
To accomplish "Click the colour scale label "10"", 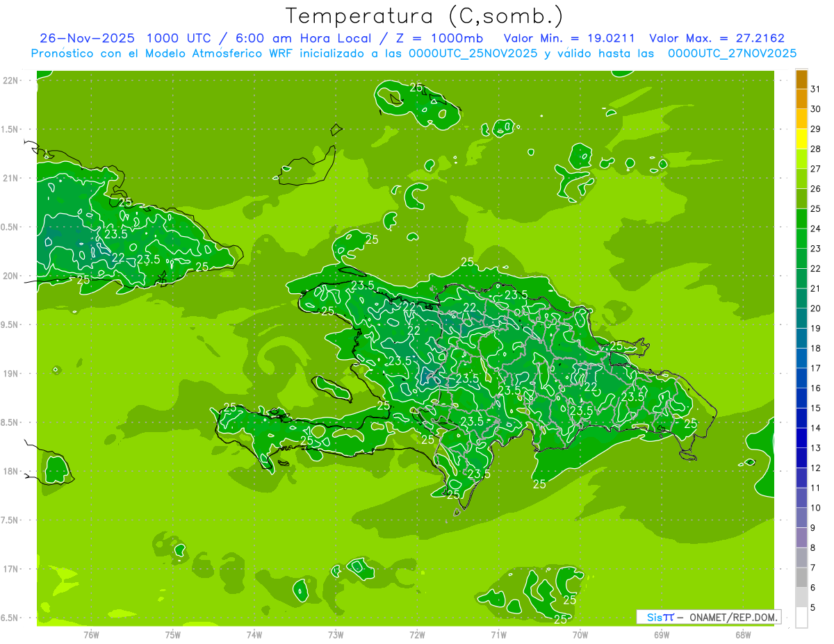I will pyautogui.click(x=816, y=508).
